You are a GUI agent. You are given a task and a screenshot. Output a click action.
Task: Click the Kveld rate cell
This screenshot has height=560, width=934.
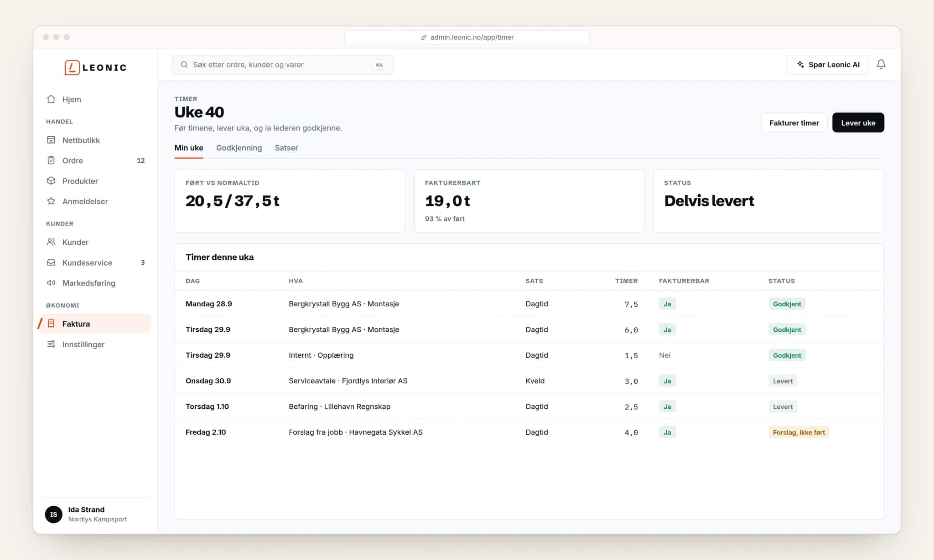click(535, 381)
